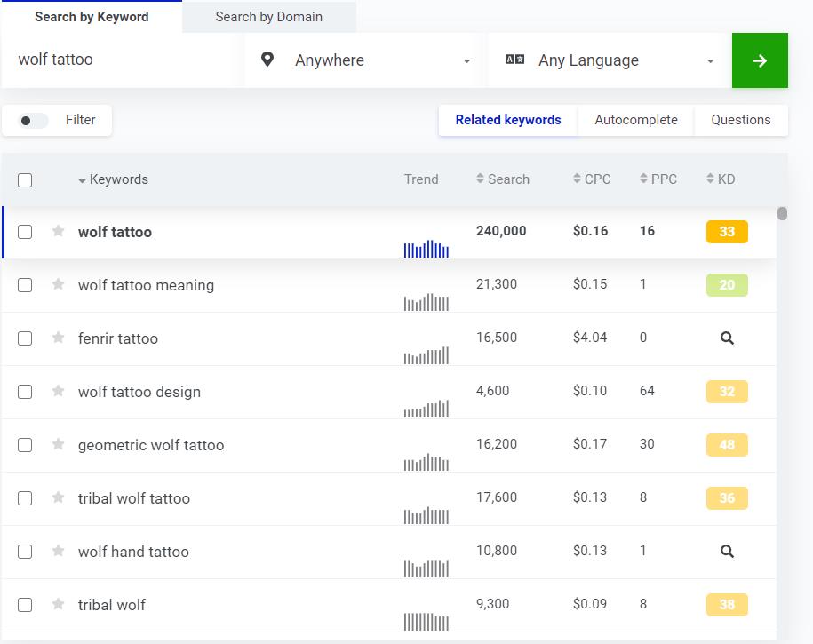The image size is (813, 644).
Task: Favorite the 'fenrir tattoo' keyword star
Action: point(59,338)
